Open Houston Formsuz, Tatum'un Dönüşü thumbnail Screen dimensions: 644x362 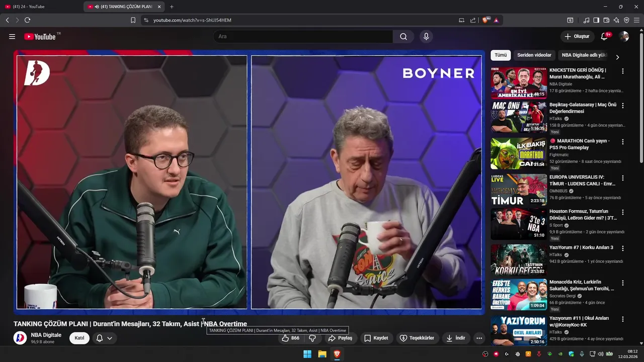(519, 224)
